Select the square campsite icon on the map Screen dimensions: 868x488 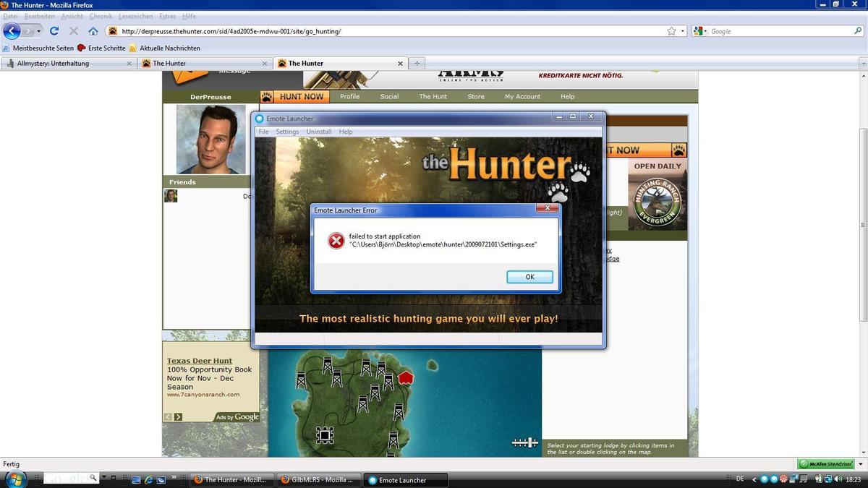coord(324,435)
